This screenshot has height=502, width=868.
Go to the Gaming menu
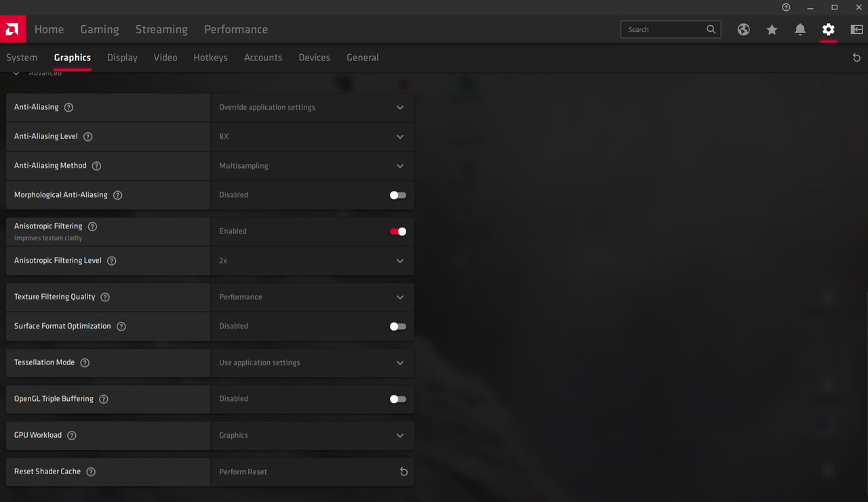tap(100, 29)
